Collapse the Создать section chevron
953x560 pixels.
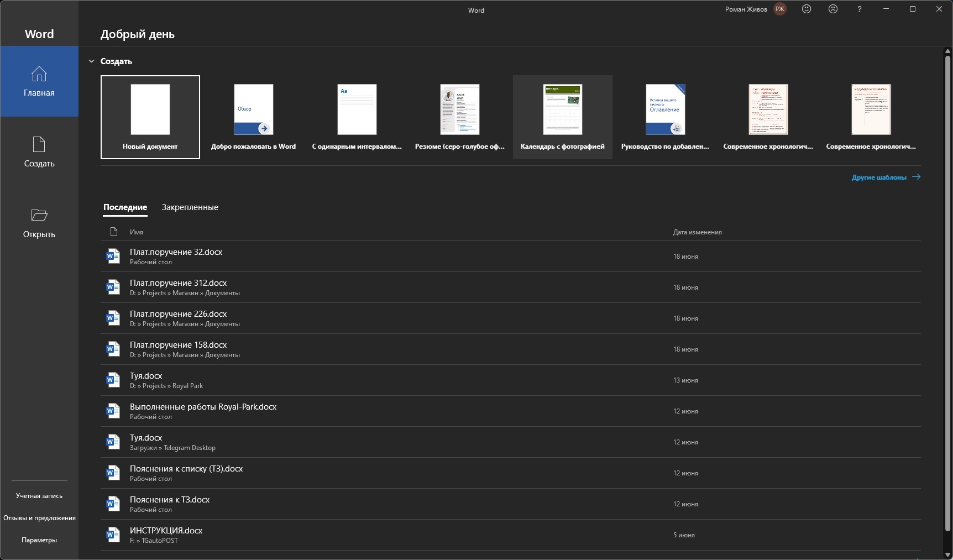tap(92, 61)
